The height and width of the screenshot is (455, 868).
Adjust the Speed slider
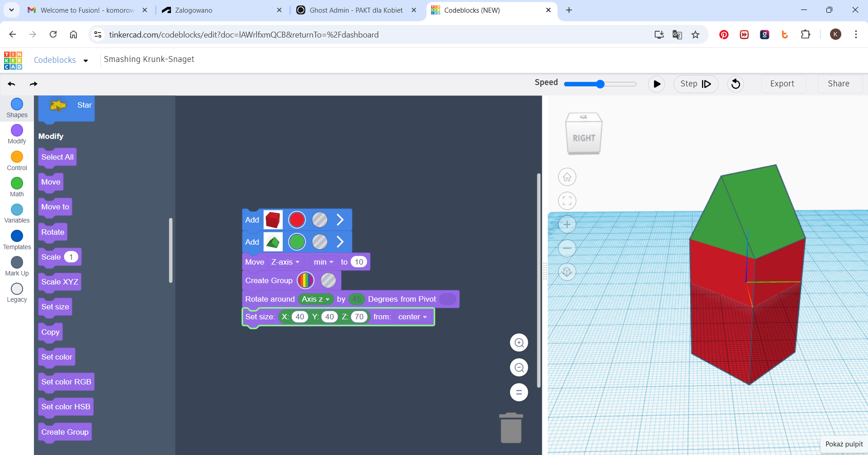click(600, 84)
